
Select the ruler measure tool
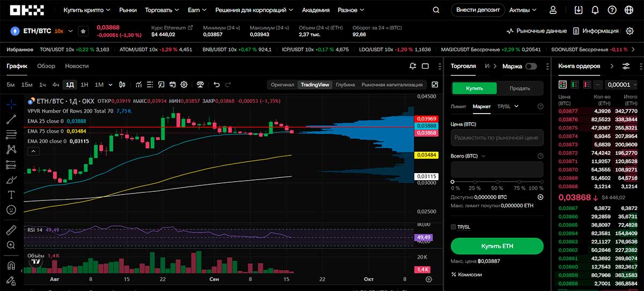(x=11, y=230)
